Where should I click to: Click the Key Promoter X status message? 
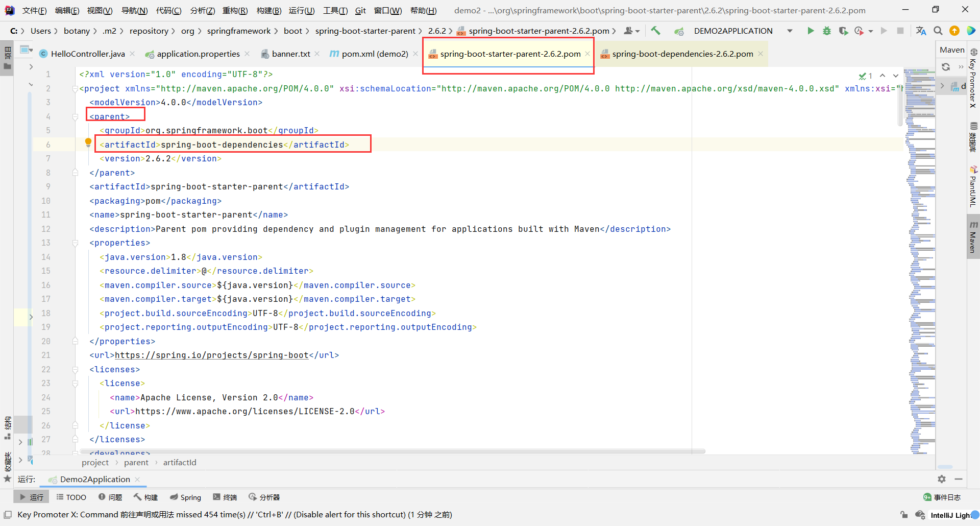coord(235,515)
